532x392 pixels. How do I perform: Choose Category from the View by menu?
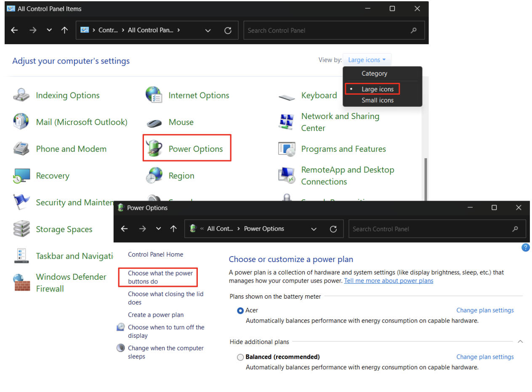pos(374,74)
